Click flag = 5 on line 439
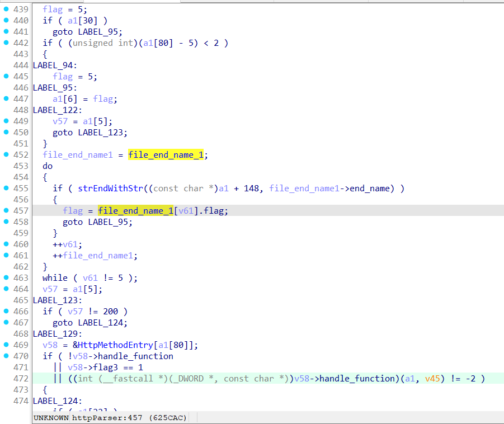Image resolution: width=504 pixels, height=424 pixels. (65, 10)
